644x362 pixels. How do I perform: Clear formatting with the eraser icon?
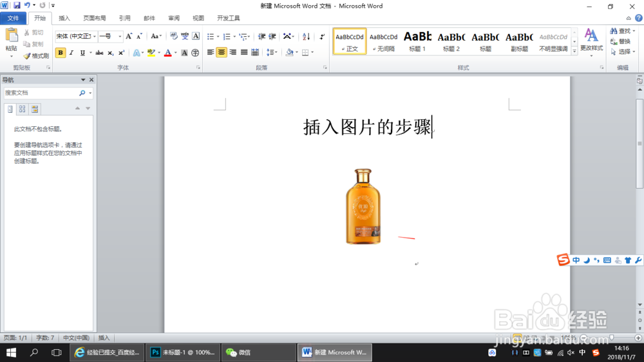click(174, 36)
